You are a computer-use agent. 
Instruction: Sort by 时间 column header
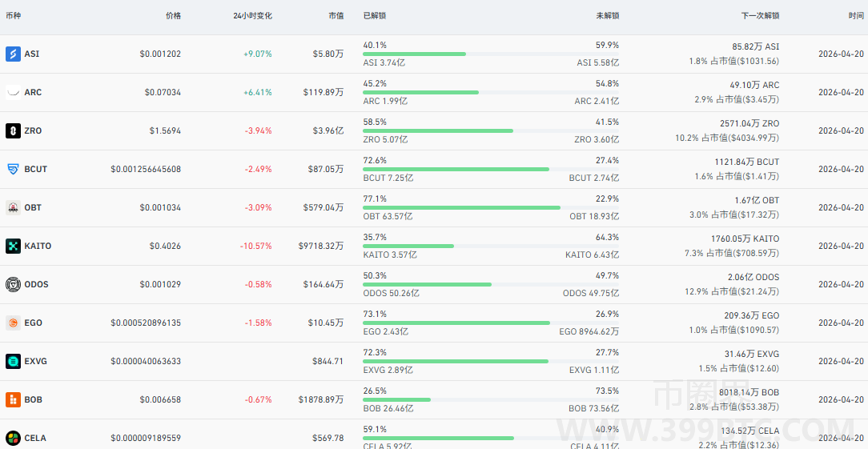tap(856, 15)
